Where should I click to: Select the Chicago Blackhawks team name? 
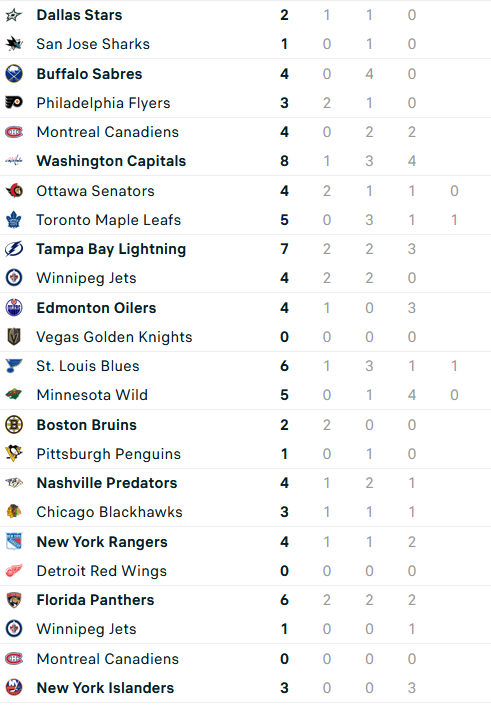point(109,512)
